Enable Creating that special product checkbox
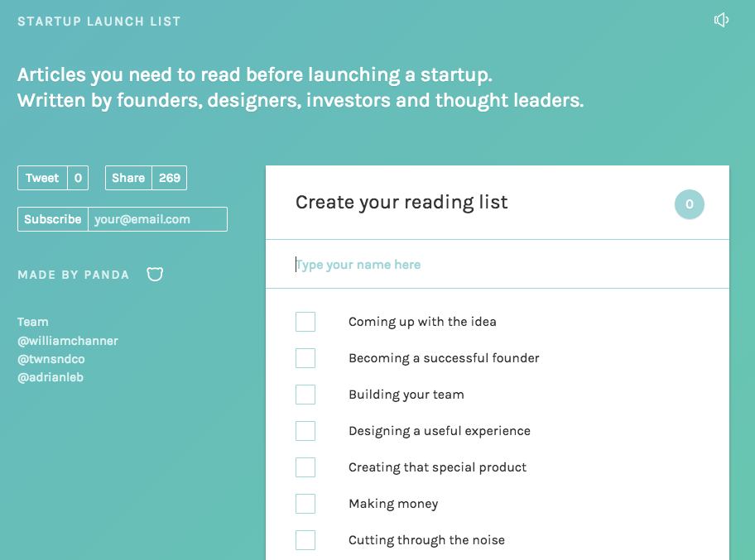755x560 pixels. (305, 467)
